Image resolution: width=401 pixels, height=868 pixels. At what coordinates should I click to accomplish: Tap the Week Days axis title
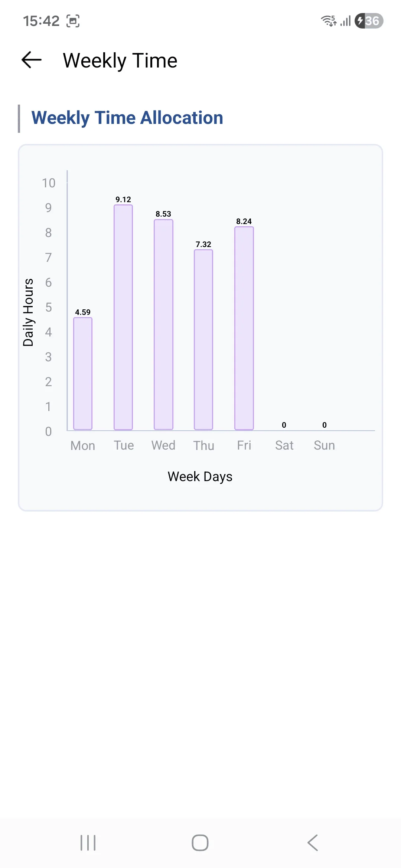(x=200, y=477)
